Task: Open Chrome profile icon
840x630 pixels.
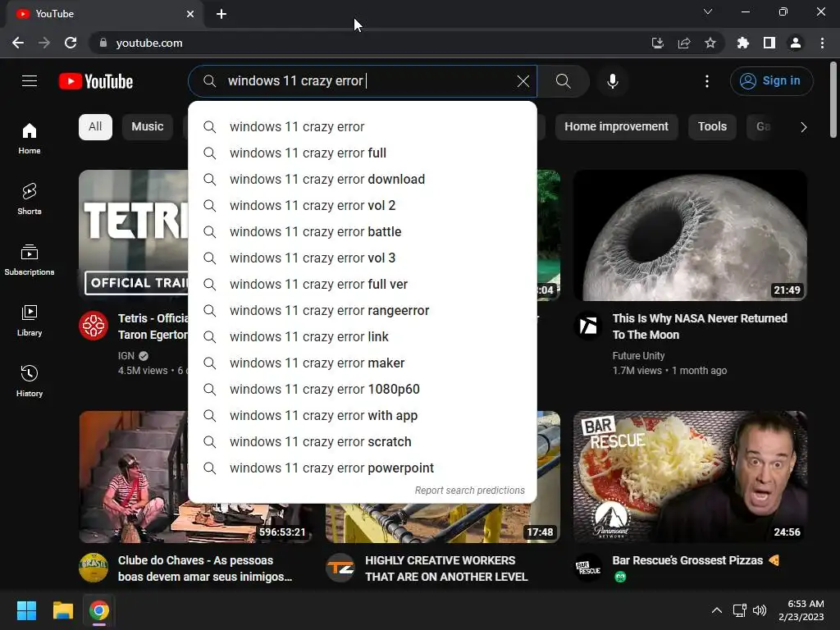Action: tap(796, 43)
